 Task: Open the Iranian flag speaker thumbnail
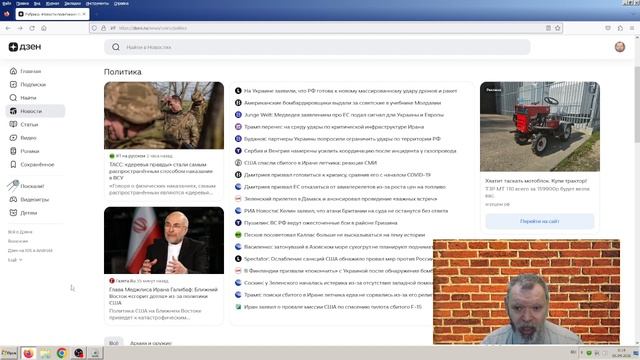pyautogui.click(x=164, y=240)
